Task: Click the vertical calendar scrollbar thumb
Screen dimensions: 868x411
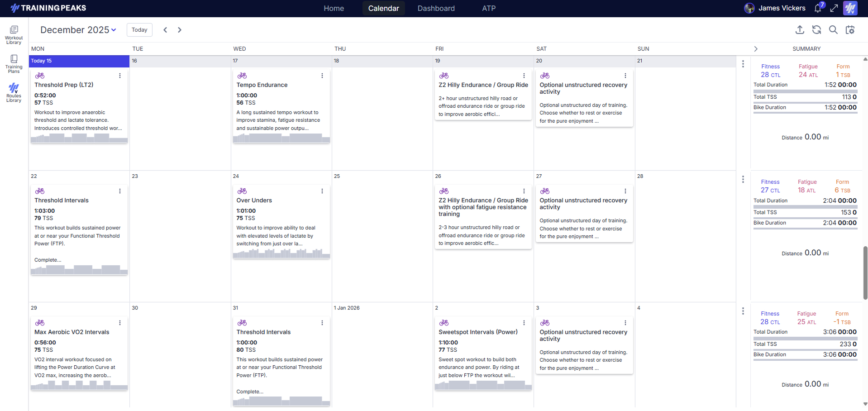Action: (865, 272)
